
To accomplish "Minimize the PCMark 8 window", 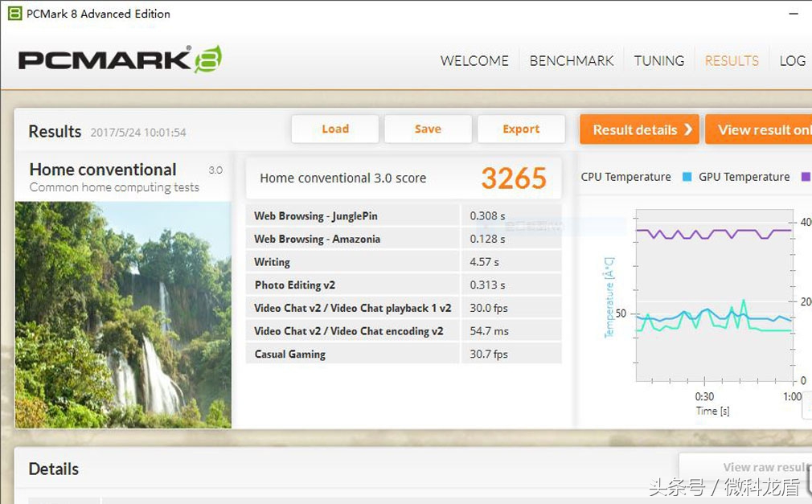I will tap(794, 14).
